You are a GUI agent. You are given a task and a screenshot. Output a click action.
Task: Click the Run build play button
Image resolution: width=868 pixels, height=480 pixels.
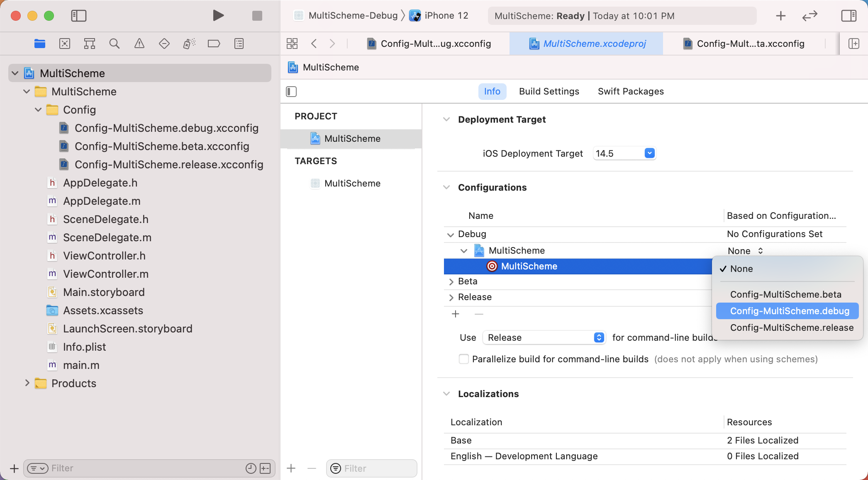click(x=218, y=16)
